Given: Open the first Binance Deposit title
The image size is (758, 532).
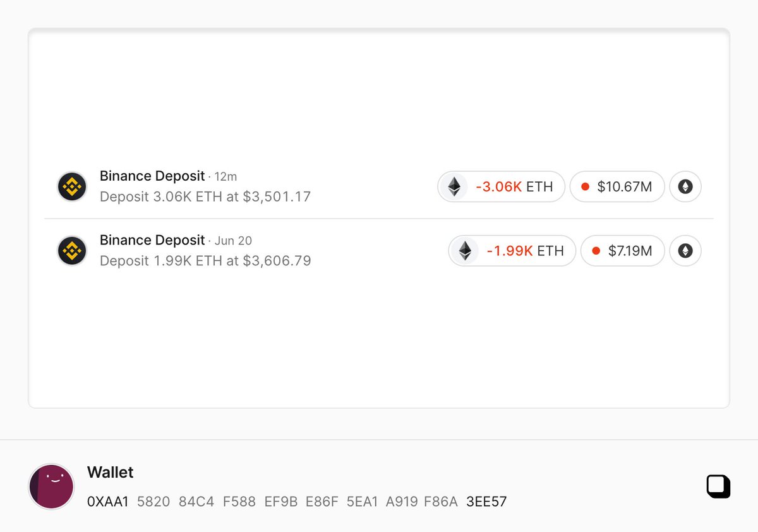Looking at the screenshot, I should pos(152,176).
